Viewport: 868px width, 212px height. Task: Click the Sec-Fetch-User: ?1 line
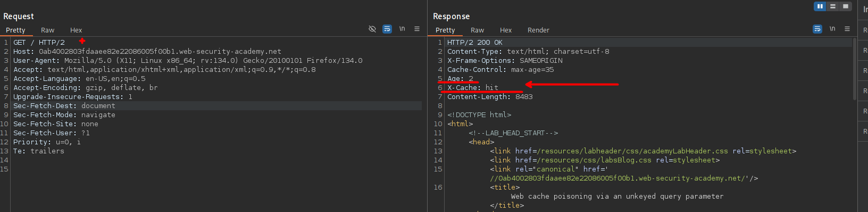point(52,133)
